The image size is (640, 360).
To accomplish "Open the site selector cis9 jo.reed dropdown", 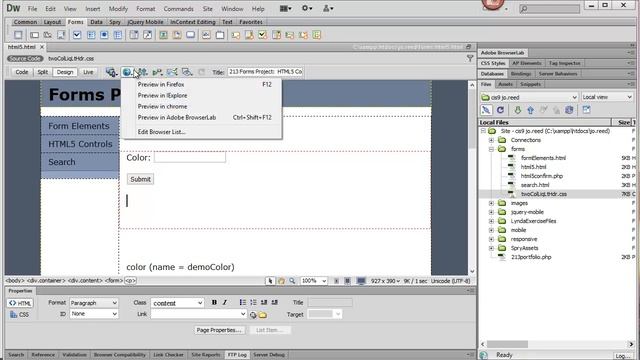I will pos(529,97).
